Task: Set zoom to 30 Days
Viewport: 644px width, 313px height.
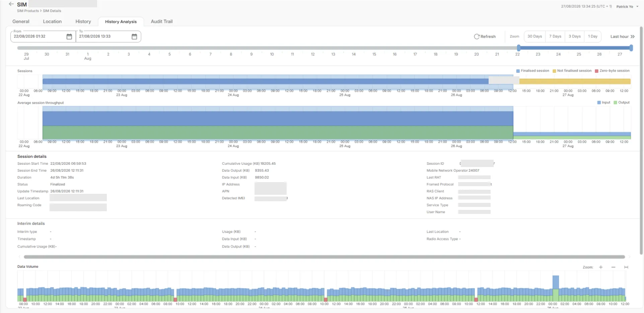Action: pos(534,36)
